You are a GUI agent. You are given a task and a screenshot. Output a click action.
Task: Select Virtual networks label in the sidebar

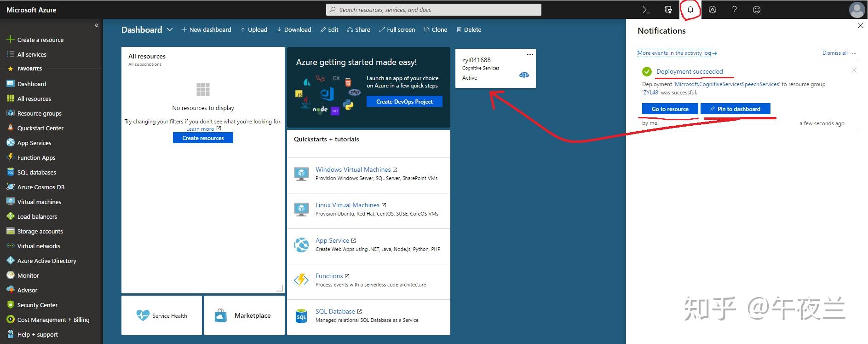(39, 246)
